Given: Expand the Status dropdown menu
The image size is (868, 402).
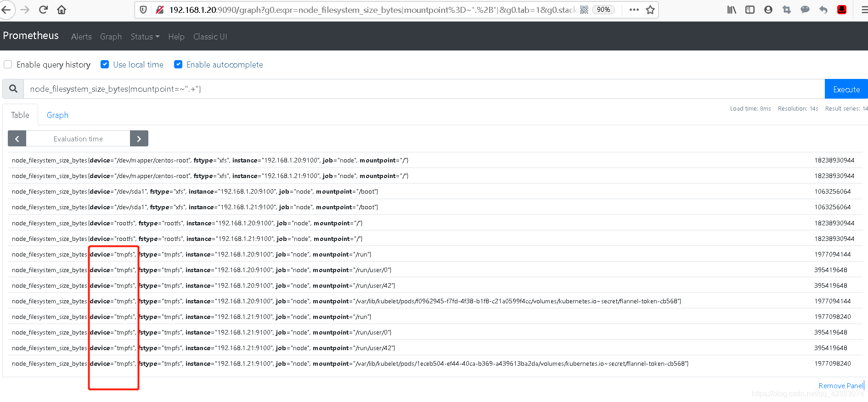Looking at the screenshot, I should coord(145,37).
